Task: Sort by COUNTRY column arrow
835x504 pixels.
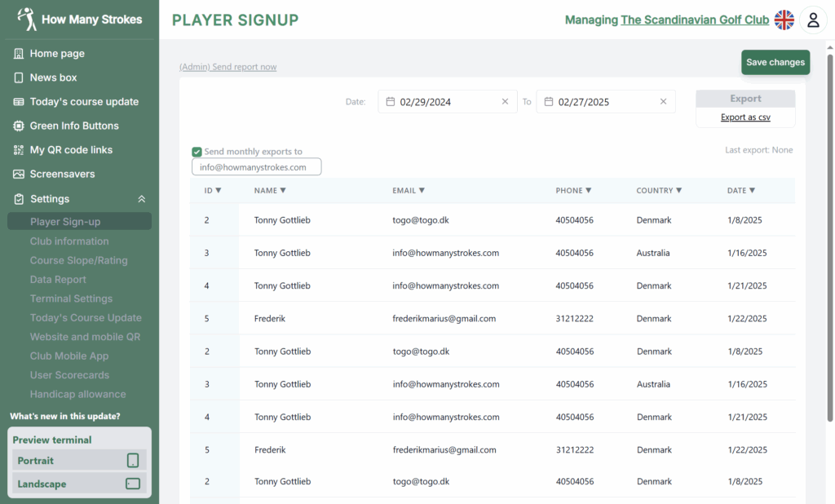Action: 679,190
